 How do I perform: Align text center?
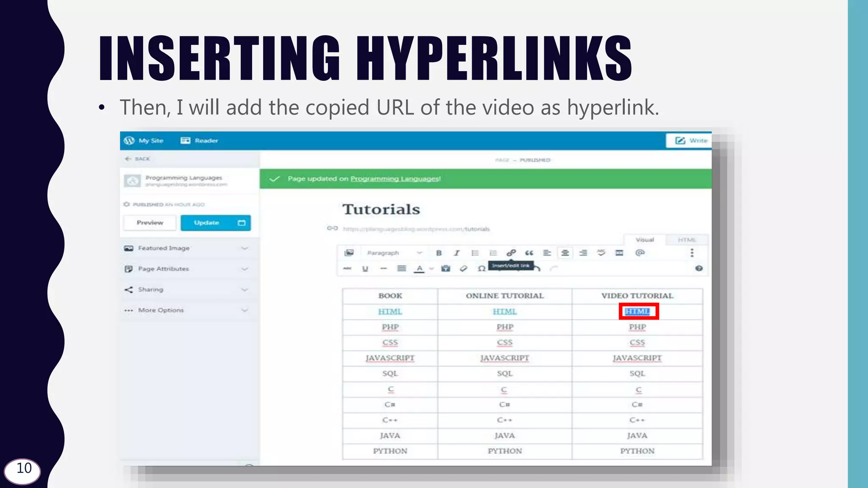point(565,253)
